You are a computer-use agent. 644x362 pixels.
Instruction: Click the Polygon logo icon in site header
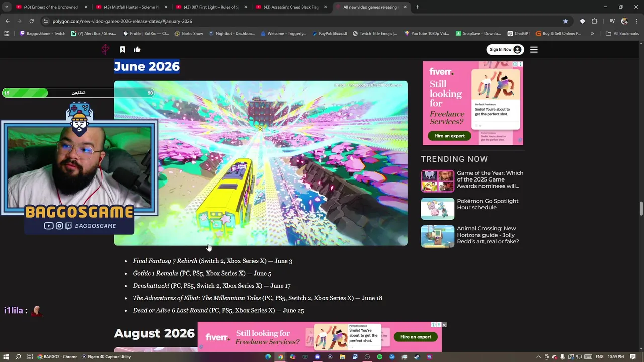click(x=105, y=49)
